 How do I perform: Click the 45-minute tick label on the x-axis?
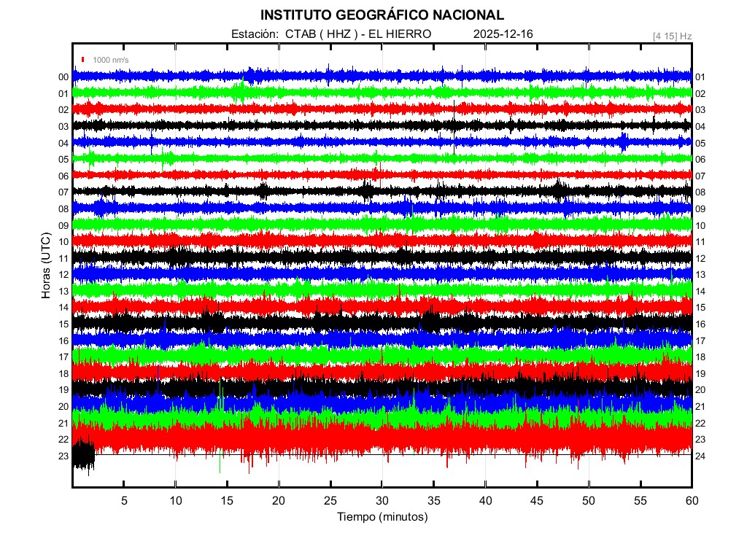click(x=537, y=501)
